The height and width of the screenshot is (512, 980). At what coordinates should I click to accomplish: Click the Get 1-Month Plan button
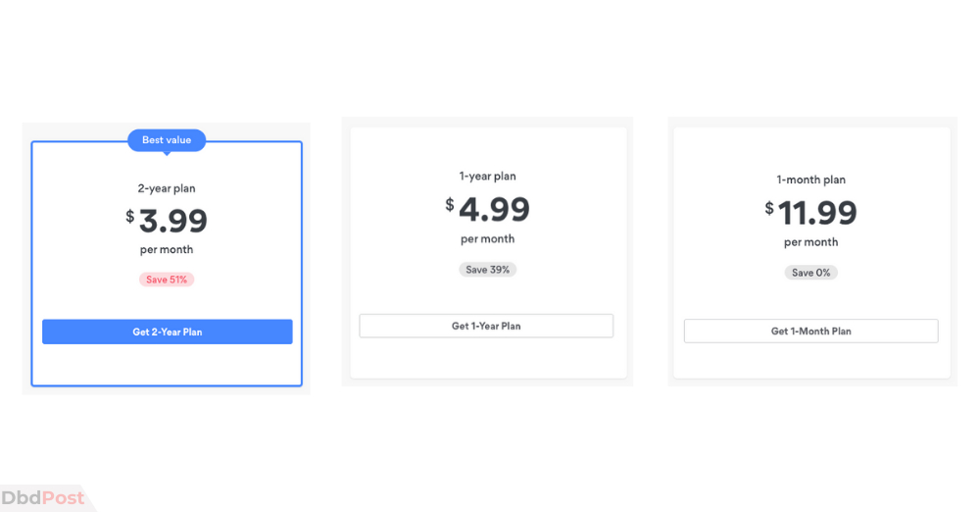[x=810, y=331]
